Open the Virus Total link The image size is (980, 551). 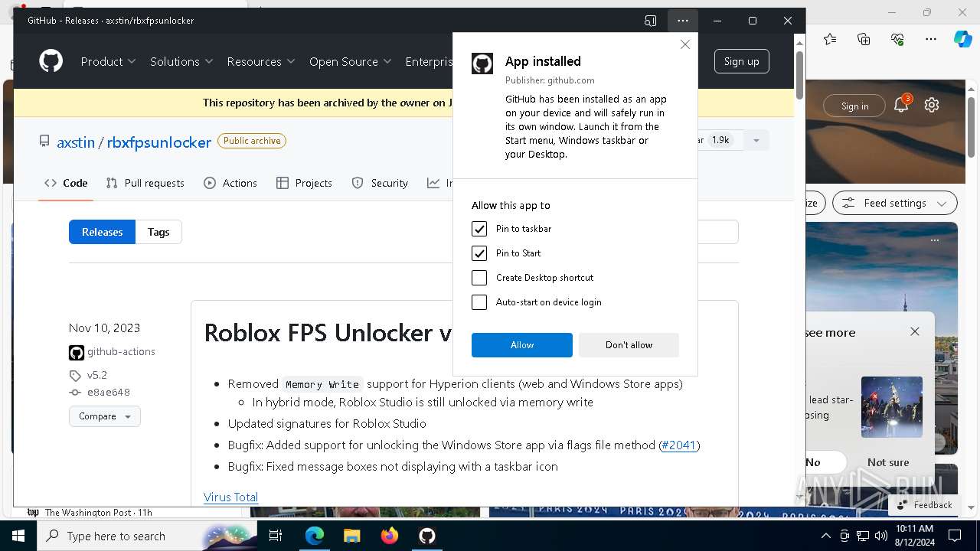(230, 497)
